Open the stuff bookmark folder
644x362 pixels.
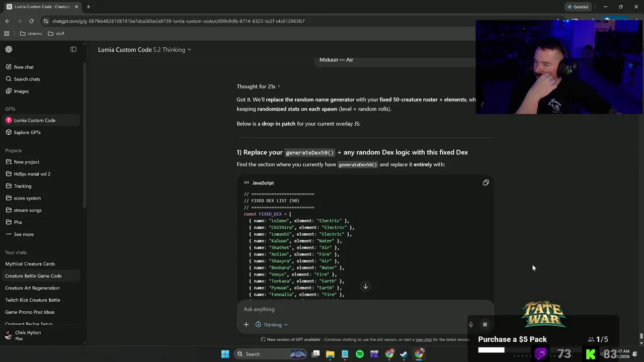[x=56, y=34]
